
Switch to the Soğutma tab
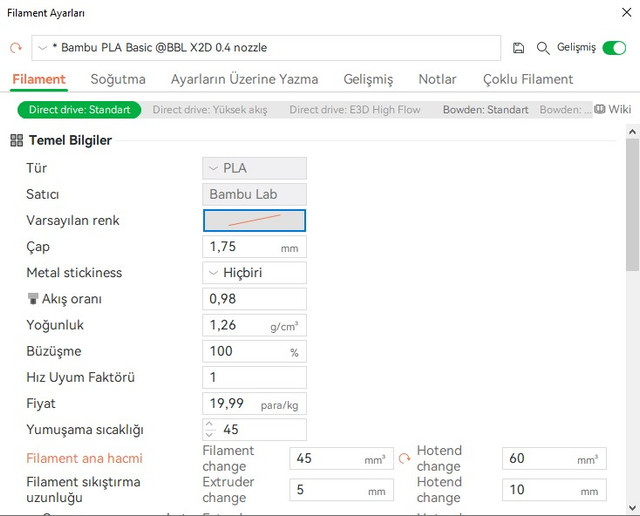(118, 79)
